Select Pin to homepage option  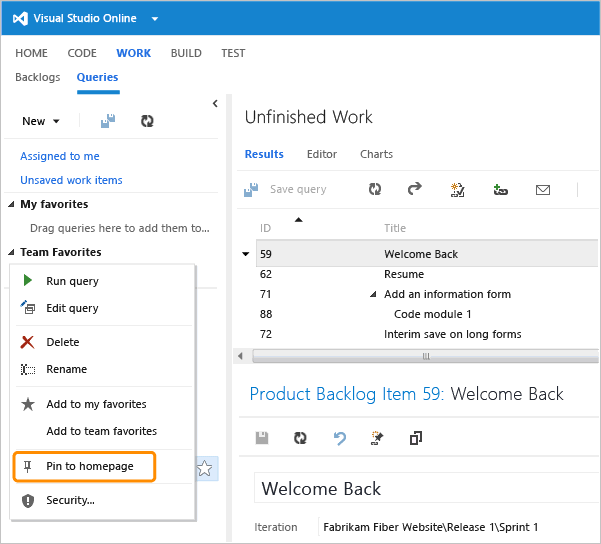pyautogui.click(x=84, y=466)
